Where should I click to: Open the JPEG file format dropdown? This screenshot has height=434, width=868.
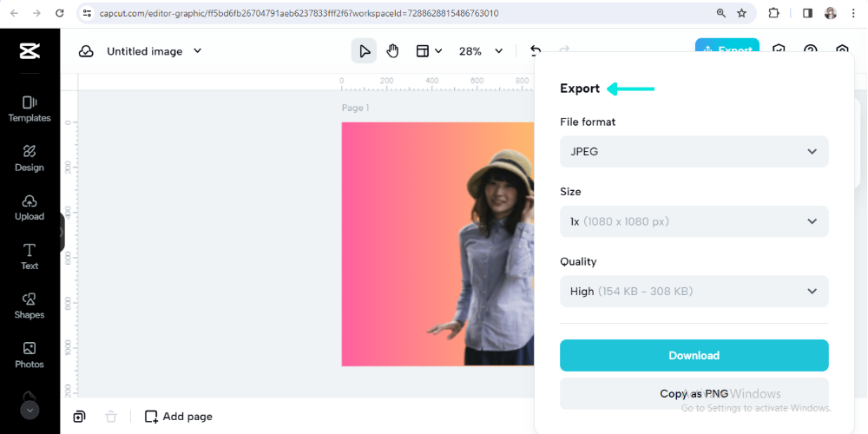(x=694, y=152)
